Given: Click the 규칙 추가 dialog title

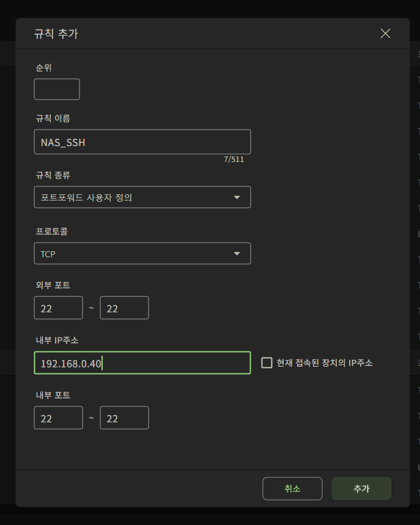Looking at the screenshot, I should (56, 34).
